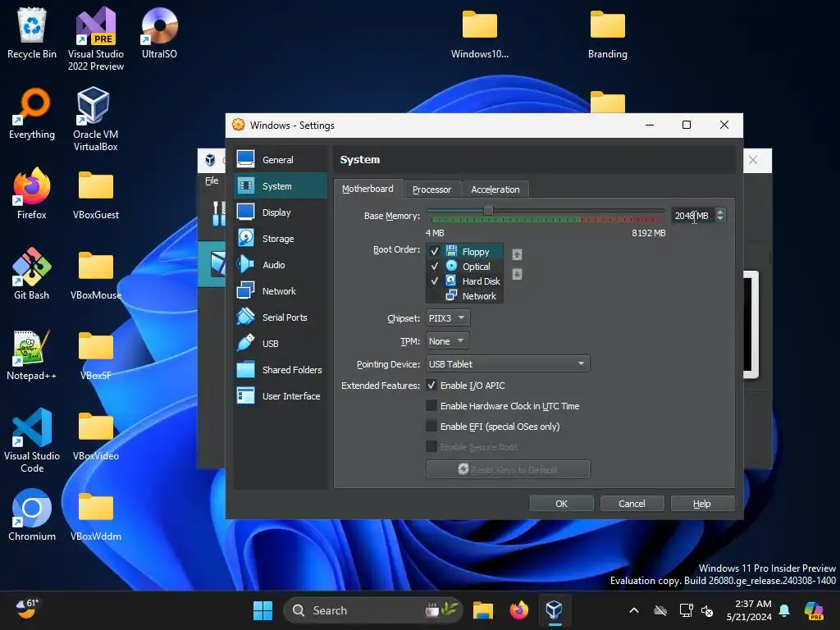The height and width of the screenshot is (630, 840).
Task: Open Windows10 folder on desktop
Action: [x=479, y=33]
